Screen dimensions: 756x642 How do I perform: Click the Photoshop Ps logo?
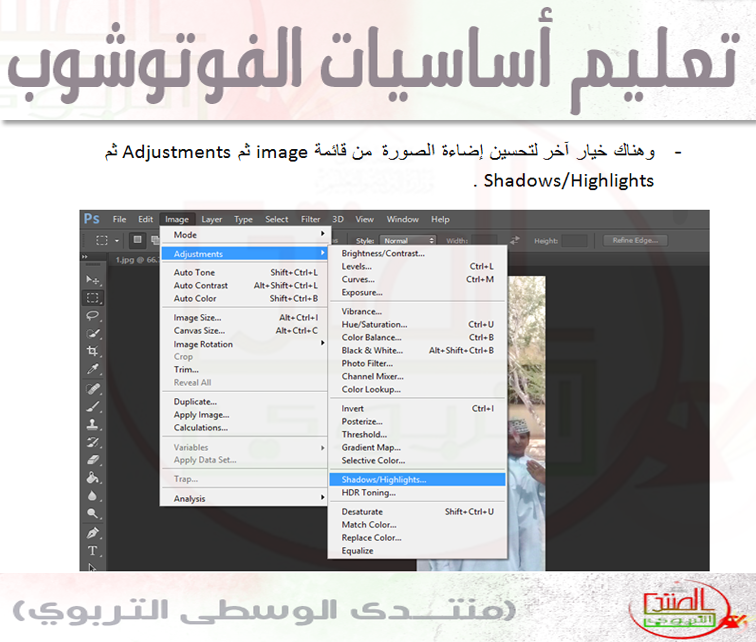click(x=92, y=219)
